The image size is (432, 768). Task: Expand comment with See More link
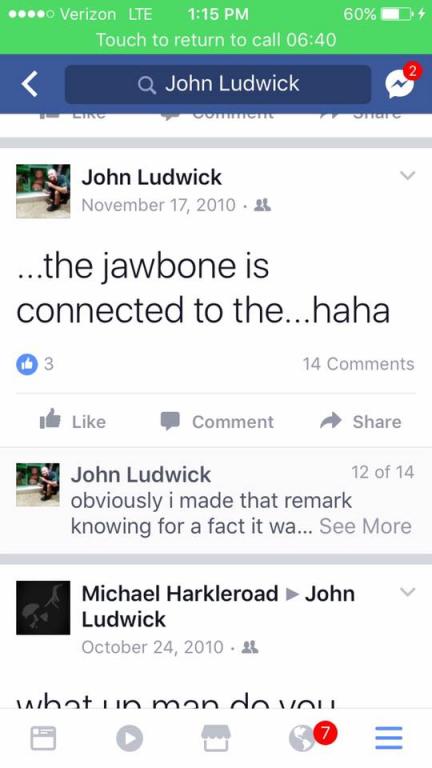[365, 527]
